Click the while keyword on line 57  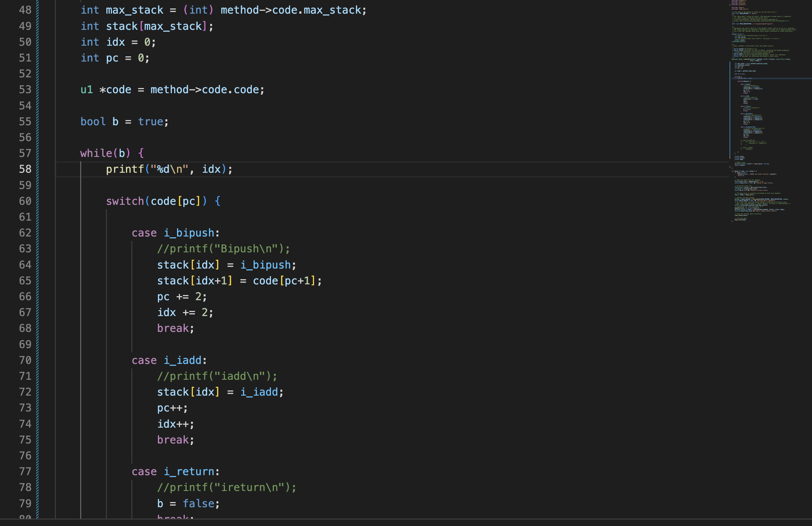[x=96, y=153]
